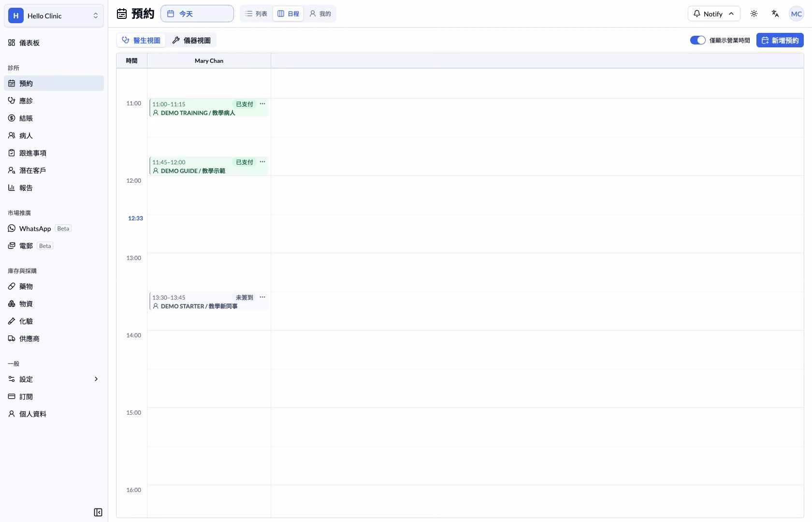Switch to 列表 list view

pos(256,14)
